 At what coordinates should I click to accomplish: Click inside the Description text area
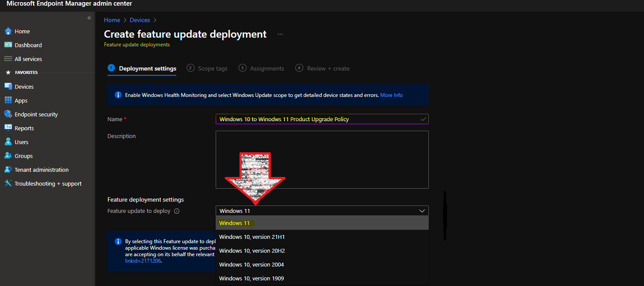[322, 160]
